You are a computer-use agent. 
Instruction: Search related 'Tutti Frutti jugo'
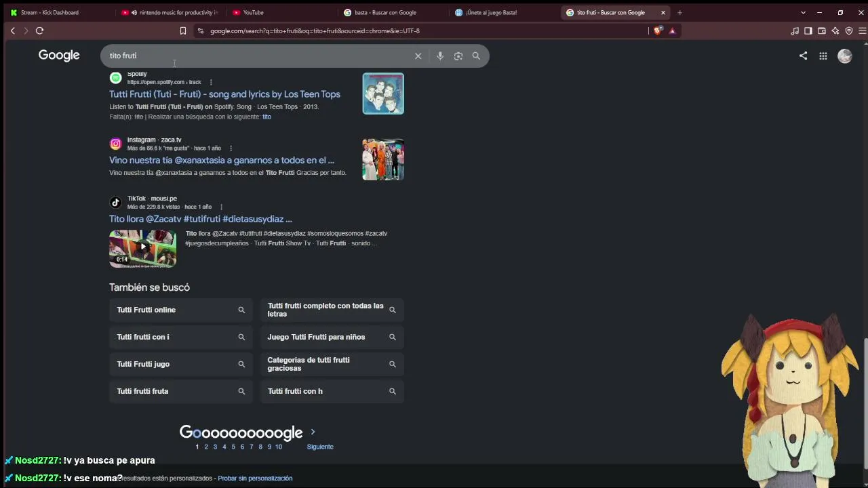(181, 364)
